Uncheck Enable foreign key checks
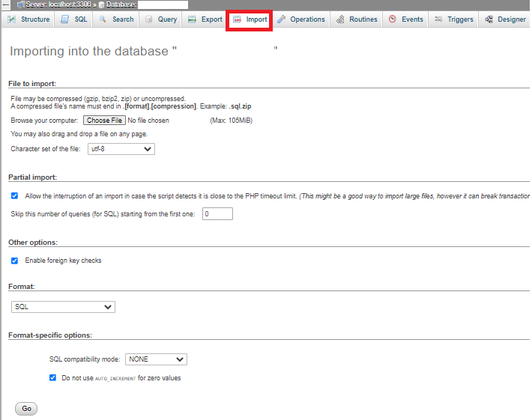 (15, 261)
